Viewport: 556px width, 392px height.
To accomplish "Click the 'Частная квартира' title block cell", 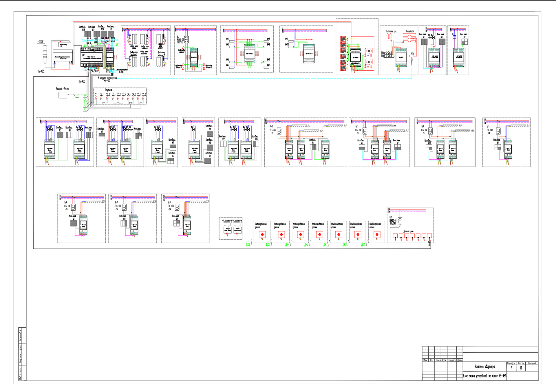I will point(484,367).
